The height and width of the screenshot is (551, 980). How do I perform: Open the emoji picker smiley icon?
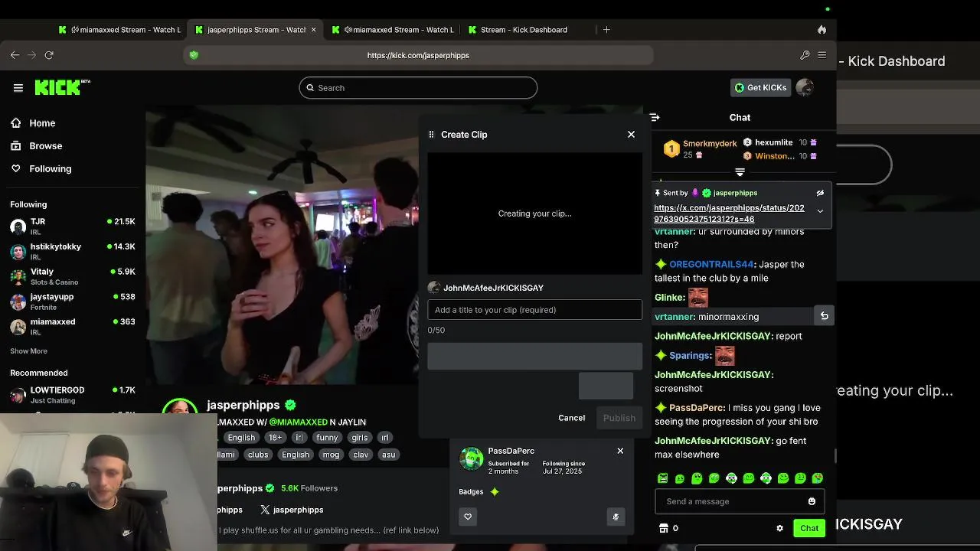[x=812, y=502]
